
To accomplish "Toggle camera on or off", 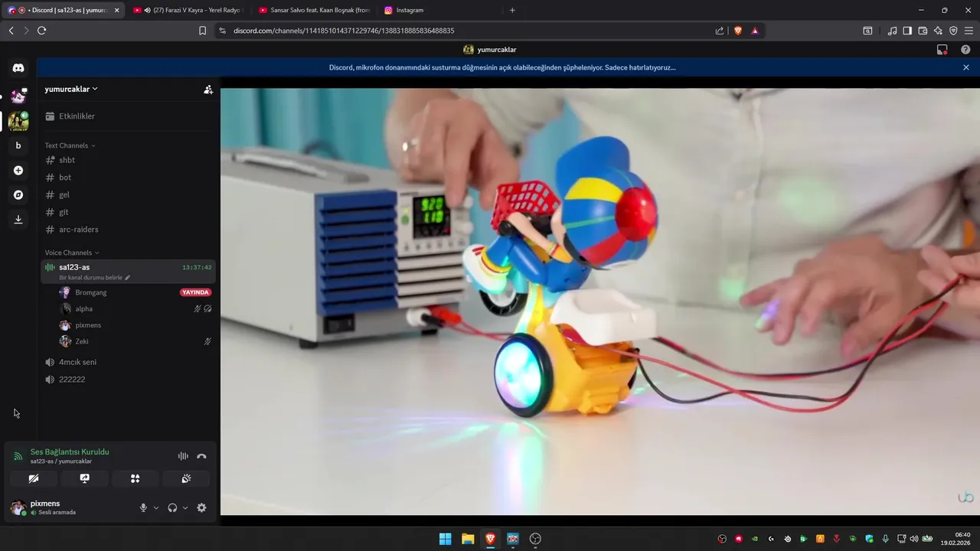I will pyautogui.click(x=34, y=478).
